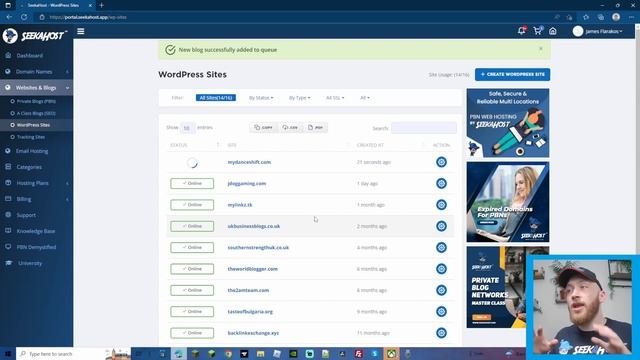Select the All Sites(14/16) filter
This screenshot has width=640, height=360.
pos(216,98)
